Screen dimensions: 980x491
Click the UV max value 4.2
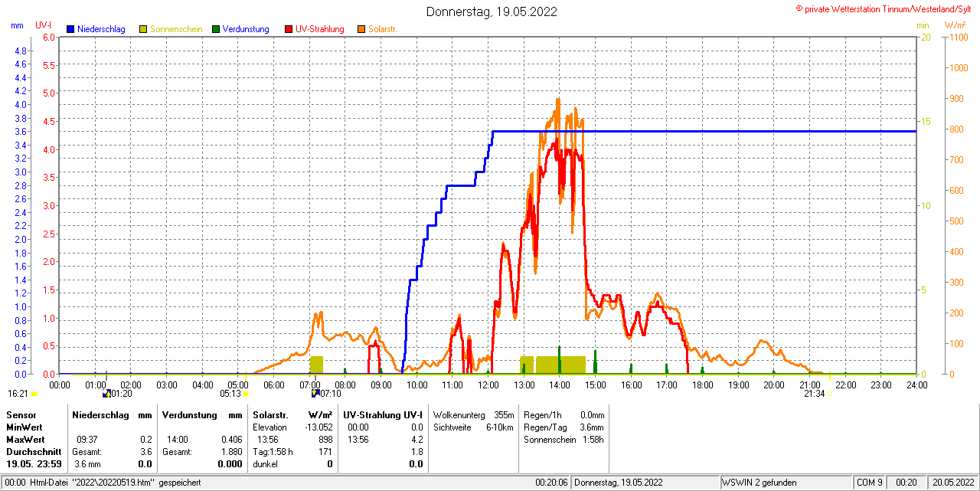coord(416,440)
